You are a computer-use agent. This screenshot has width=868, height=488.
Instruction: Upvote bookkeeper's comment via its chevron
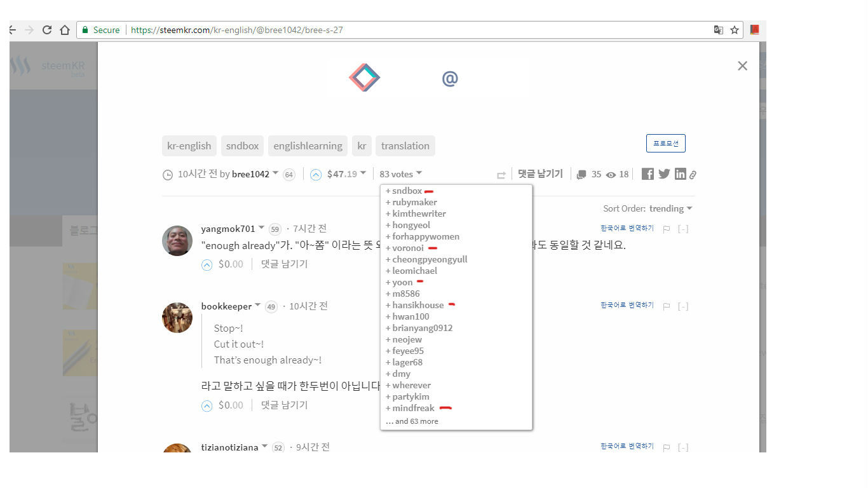tap(207, 405)
